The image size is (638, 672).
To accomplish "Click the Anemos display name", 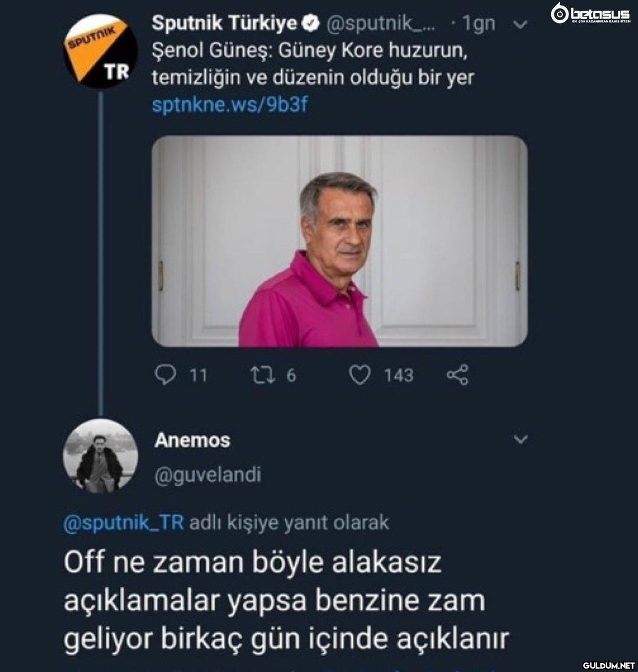I will click(192, 440).
